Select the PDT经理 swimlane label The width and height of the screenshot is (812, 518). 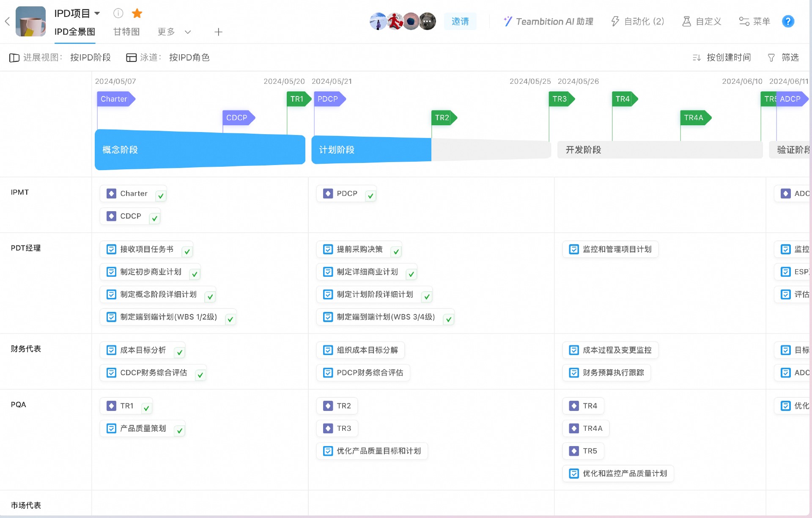(x=26, y=248)
